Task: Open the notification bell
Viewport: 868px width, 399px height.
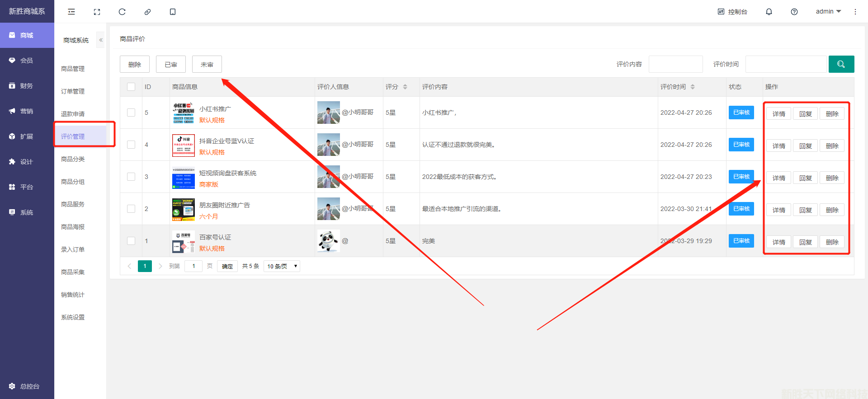Action: click(x=769, y=12)
